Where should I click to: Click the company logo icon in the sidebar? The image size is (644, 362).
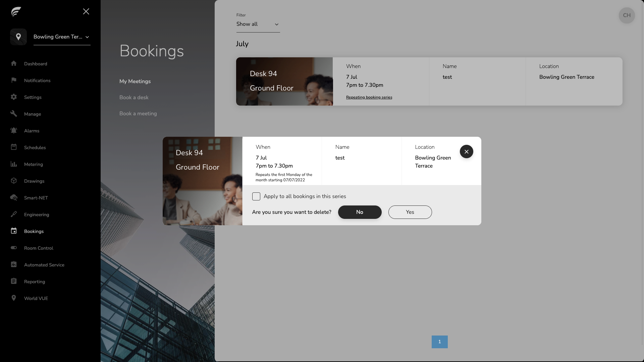pos(16,12)
